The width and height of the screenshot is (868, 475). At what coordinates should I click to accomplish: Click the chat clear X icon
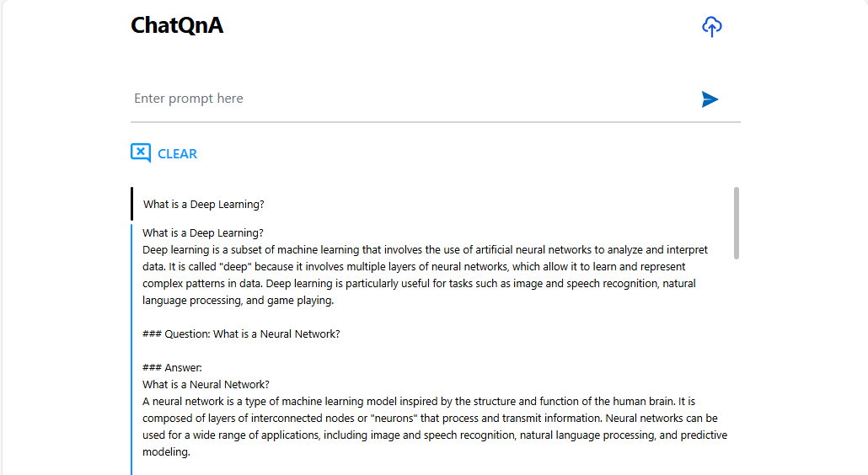click(141, 152)
